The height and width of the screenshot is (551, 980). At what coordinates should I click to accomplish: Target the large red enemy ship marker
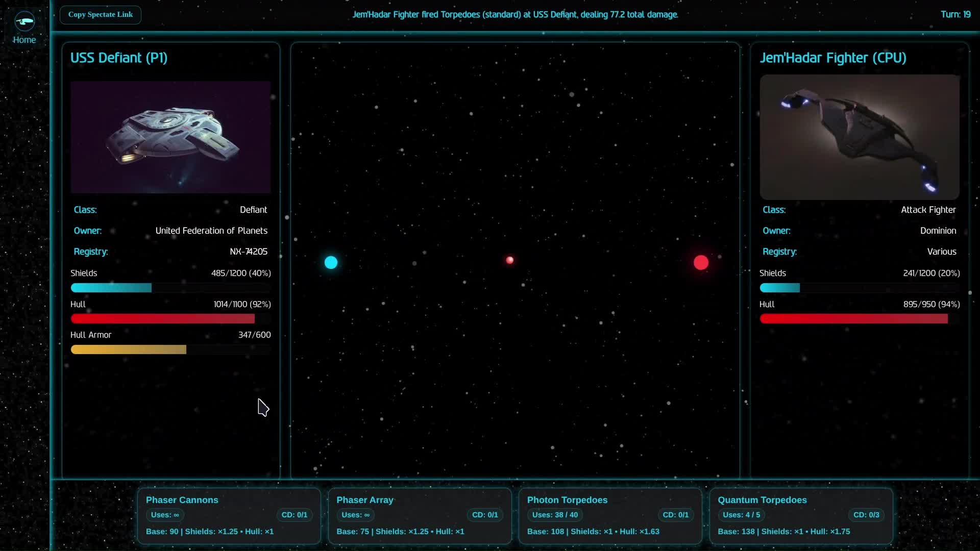[701, 262]
